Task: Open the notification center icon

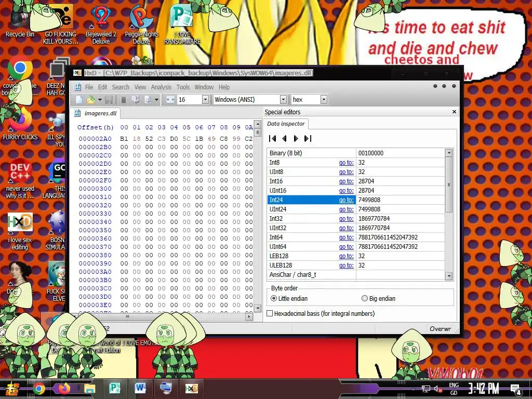Action: [516, 389]
